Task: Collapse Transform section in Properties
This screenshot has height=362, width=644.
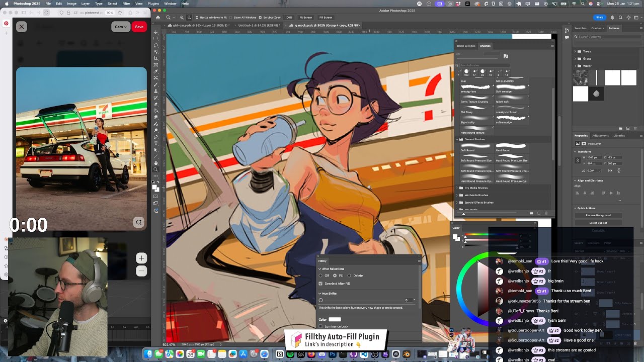Action: click(575, 151)
